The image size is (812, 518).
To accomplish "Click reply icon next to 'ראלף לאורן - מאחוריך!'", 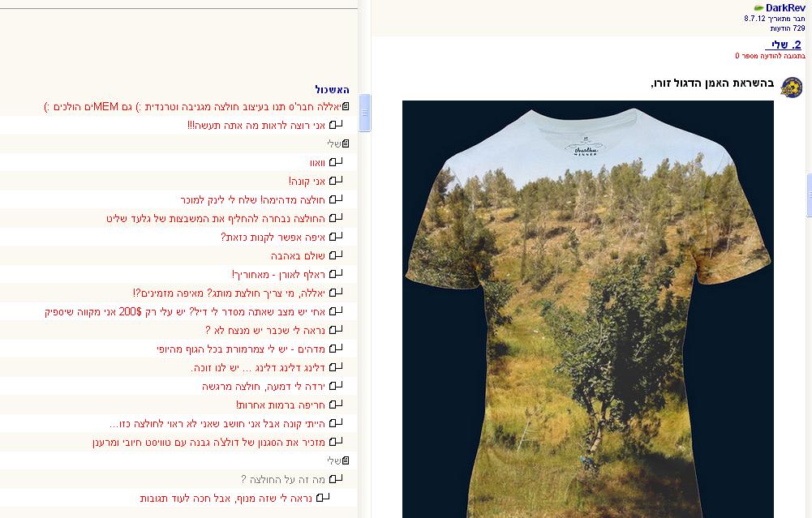I will tap(336, 274).
